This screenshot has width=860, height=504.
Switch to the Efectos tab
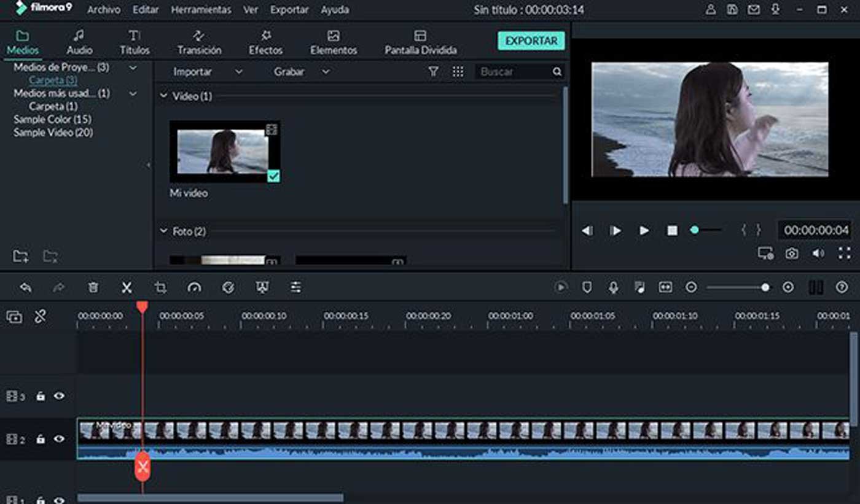point(265,42)
